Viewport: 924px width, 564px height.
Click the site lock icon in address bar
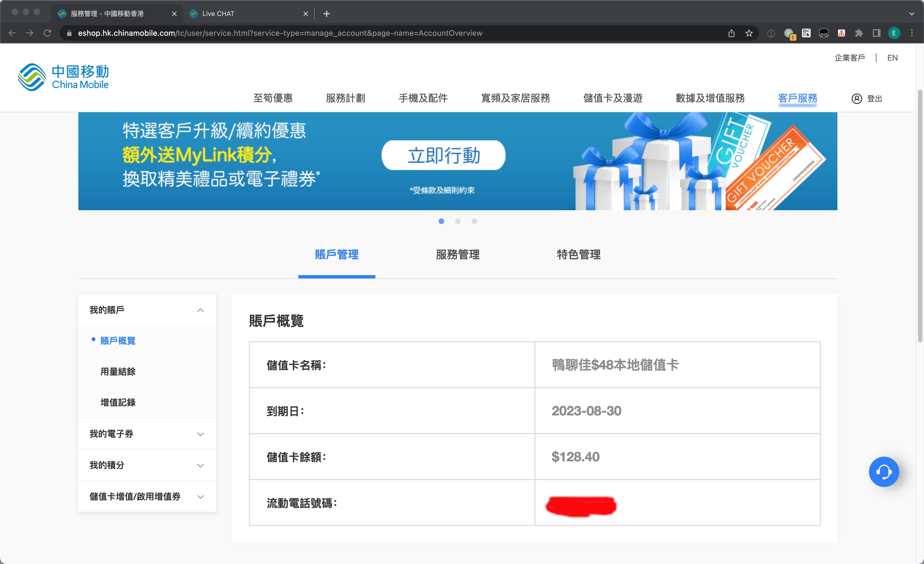click(69, 33)
